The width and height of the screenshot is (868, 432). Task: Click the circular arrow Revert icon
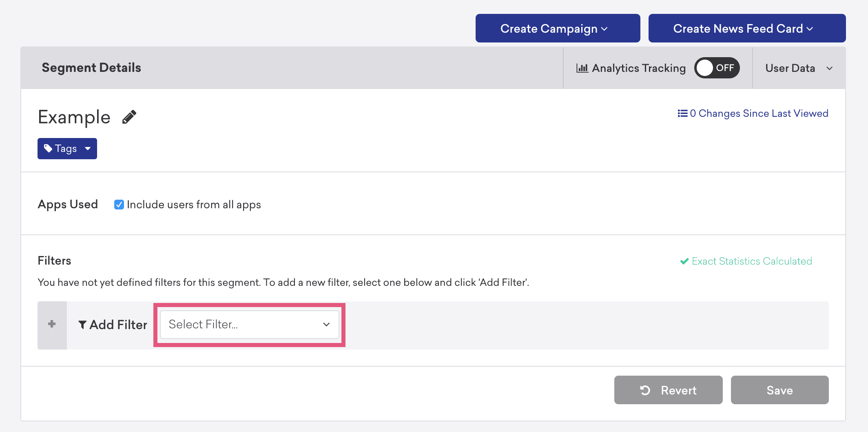click(645, 390)
